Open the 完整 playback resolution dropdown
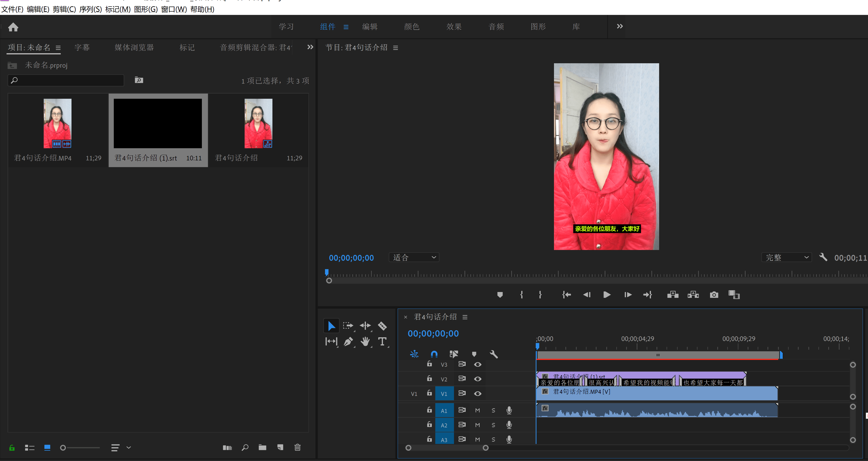 (x=786, y=257)
